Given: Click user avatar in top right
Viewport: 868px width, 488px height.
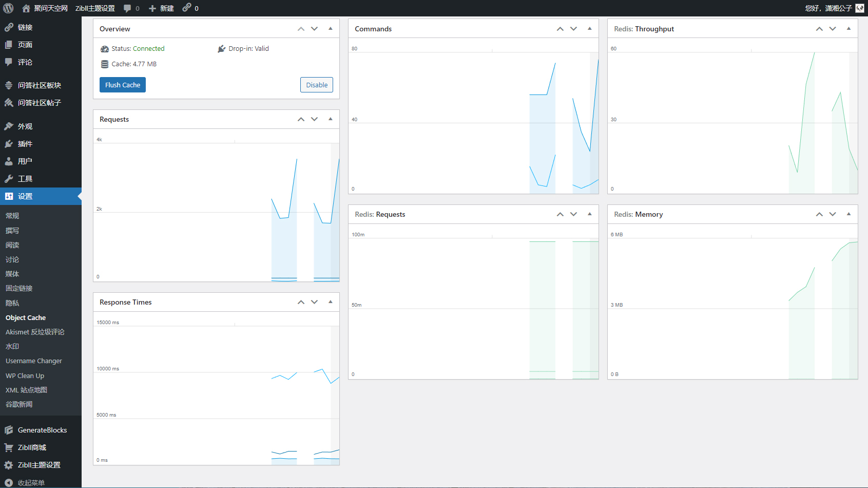Looking at the screenshot, I should pos(860,8).
